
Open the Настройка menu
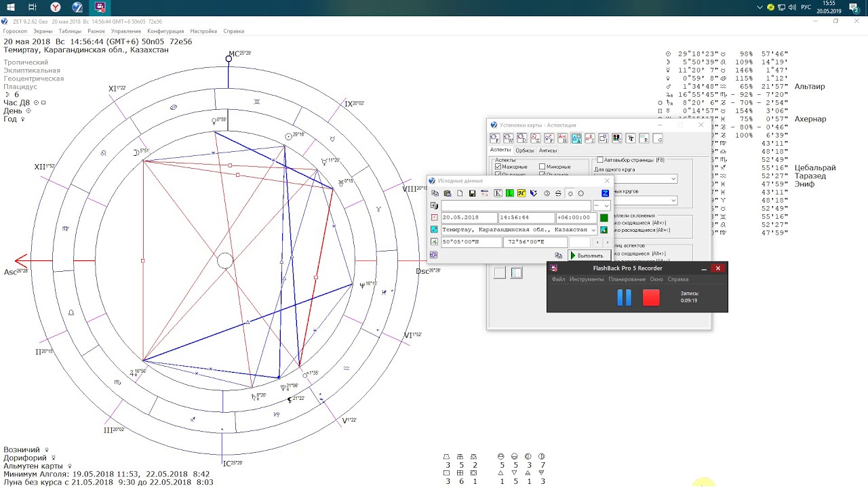pos(203,31)
